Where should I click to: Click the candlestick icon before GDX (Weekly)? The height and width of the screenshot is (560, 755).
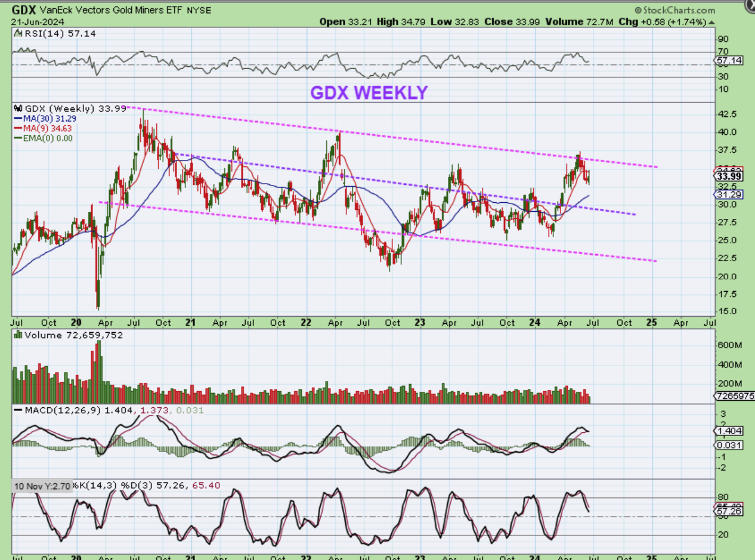[17, 109]
